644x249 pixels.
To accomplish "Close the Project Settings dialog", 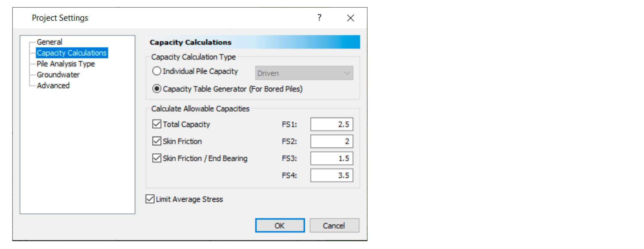I will coord(350,18).
